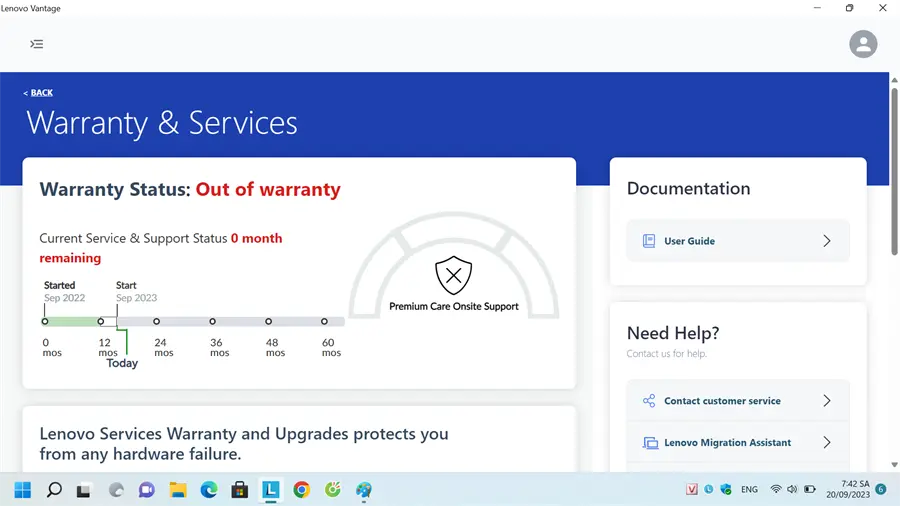This screenshot has width=900, height=506.
Task: Click the battery tray icon
Action: coord(809,489)
